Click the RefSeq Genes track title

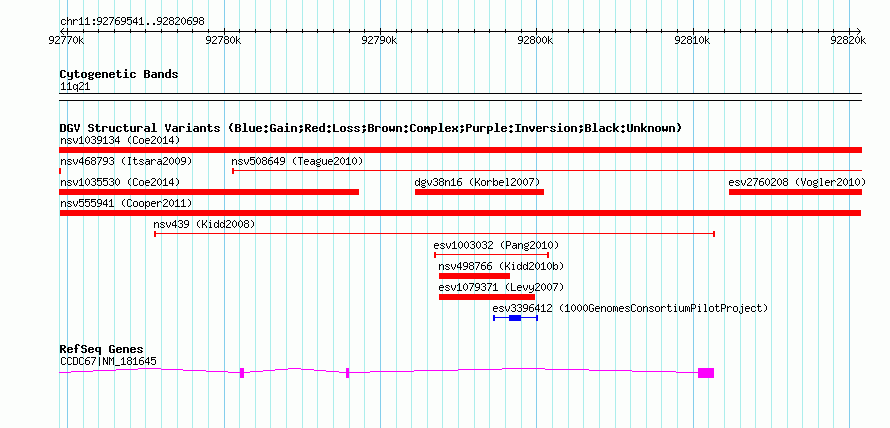pyautogui.click(x=102, y=349)
